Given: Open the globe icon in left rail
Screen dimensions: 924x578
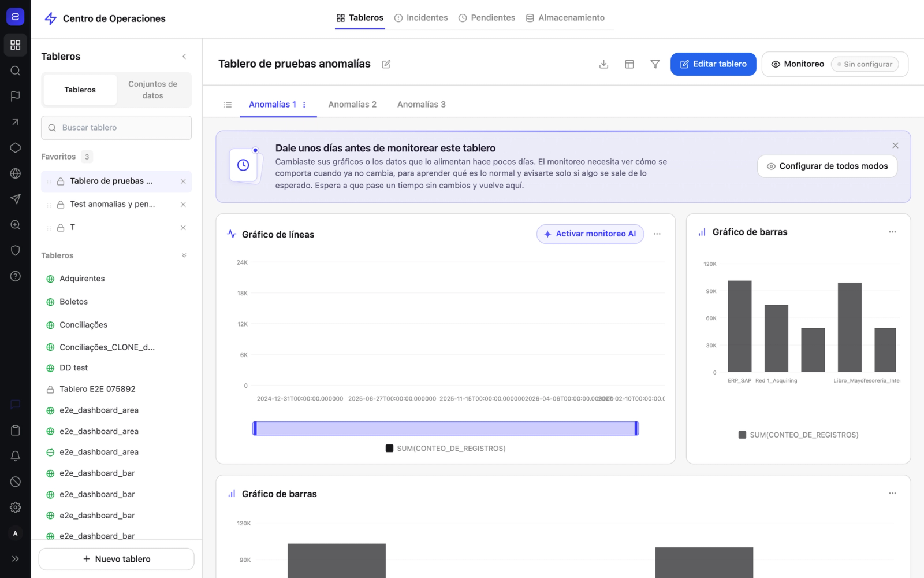Looking at the screenshot, I should 16,173.
